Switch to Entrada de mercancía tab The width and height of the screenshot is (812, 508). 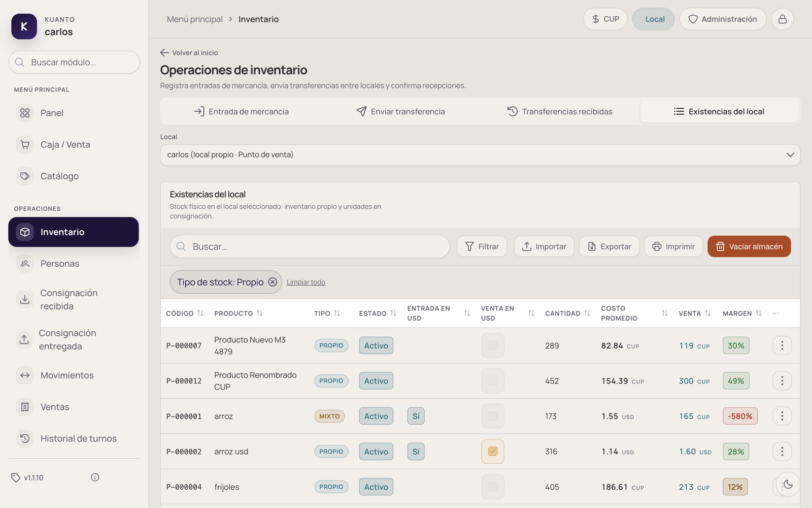point(242,112)
